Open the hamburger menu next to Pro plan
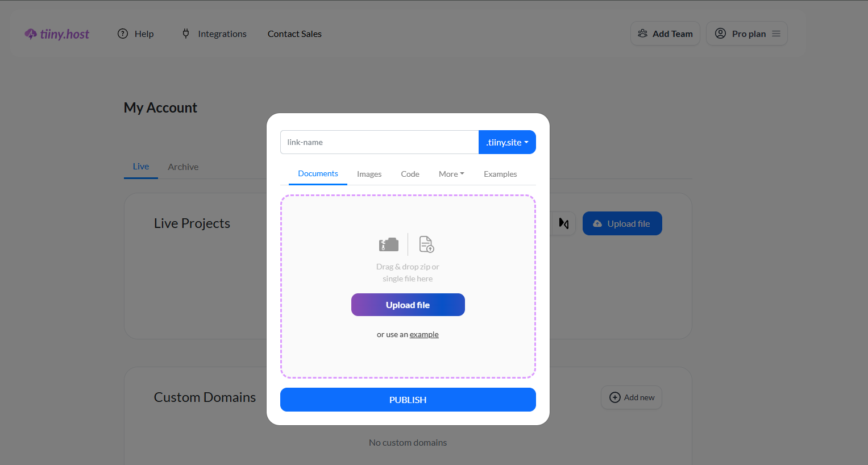 tap(776, 34)
